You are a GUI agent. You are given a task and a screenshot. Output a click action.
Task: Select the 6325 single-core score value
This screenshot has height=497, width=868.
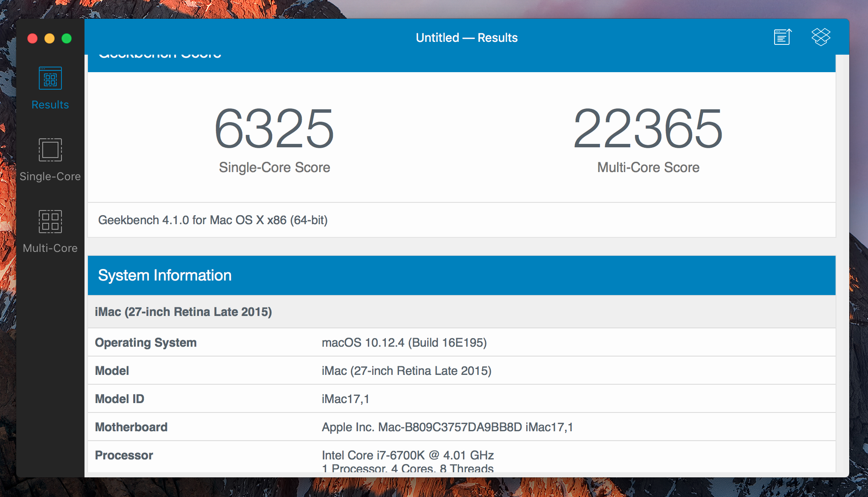pyautogui.click(x=274, y=129)
